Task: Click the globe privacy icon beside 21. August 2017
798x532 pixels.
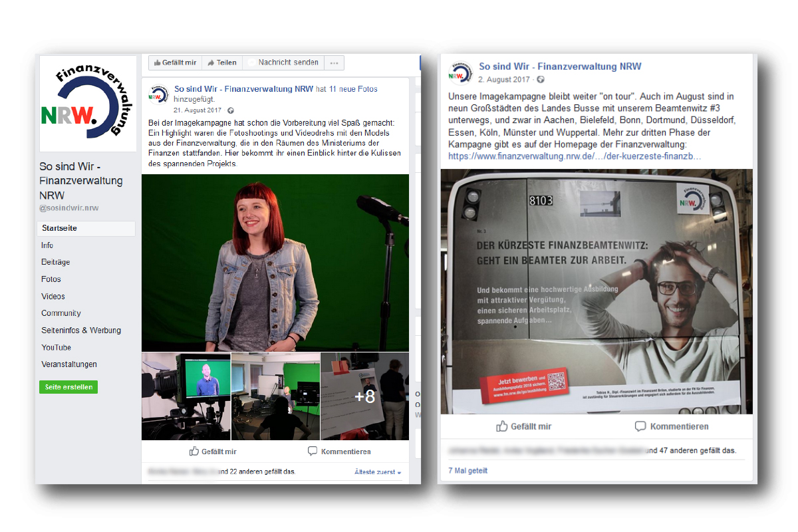Action: click(x=230, y=110)
